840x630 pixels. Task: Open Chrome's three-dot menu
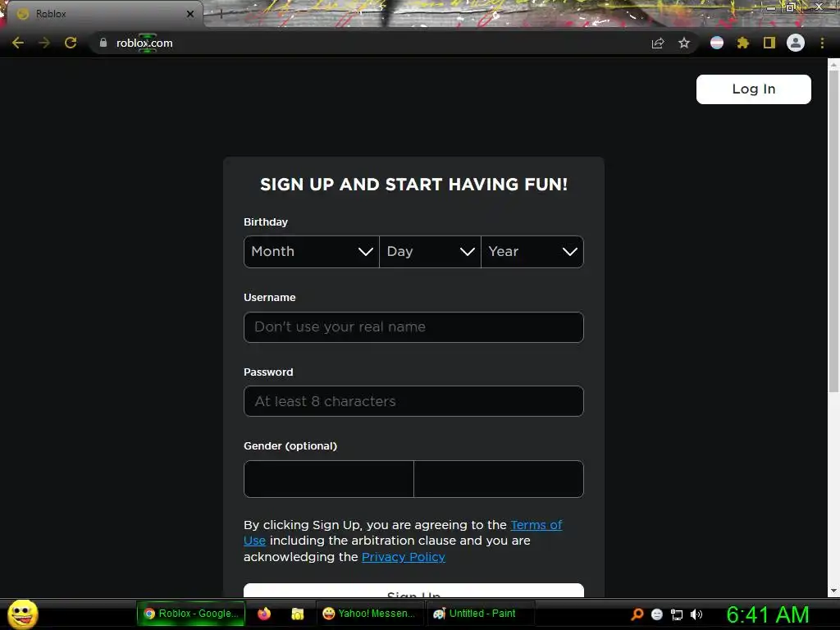pyautogui.click(x=822, y=43)
